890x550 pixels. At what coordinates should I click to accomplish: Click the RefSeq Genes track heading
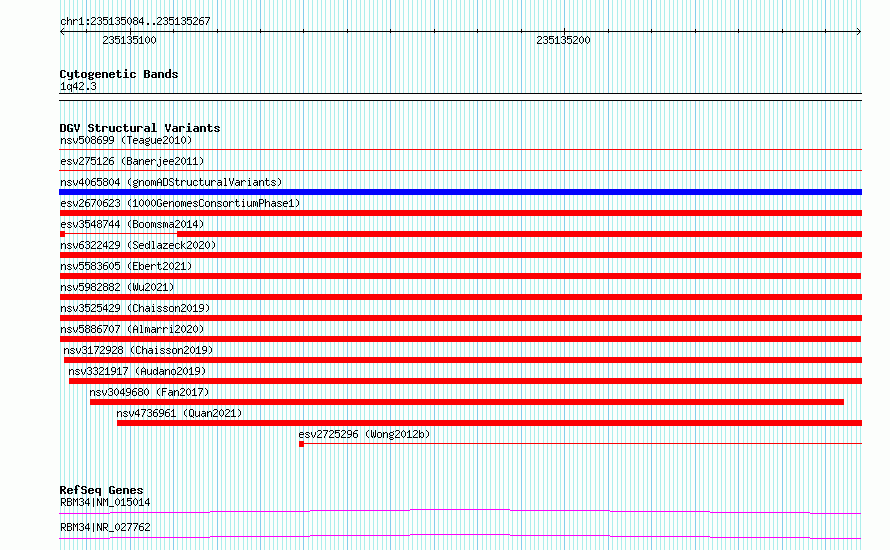click(x=102, y=490)
